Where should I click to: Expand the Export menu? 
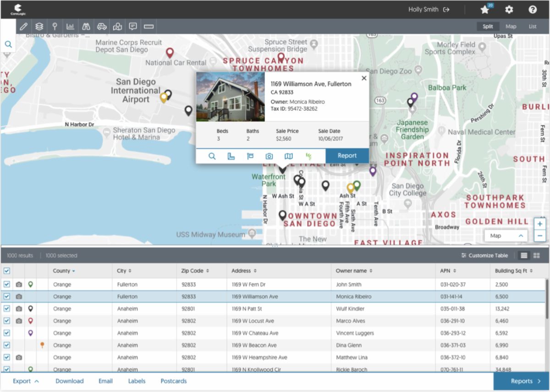(26, 381)
